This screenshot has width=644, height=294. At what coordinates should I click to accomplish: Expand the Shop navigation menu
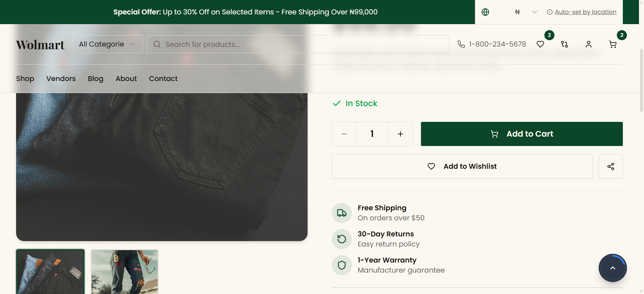tap(25, 79)
